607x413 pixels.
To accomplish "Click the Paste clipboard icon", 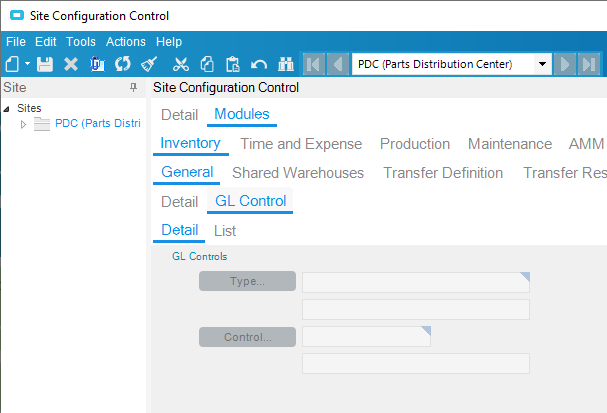I will pos(233,64).
